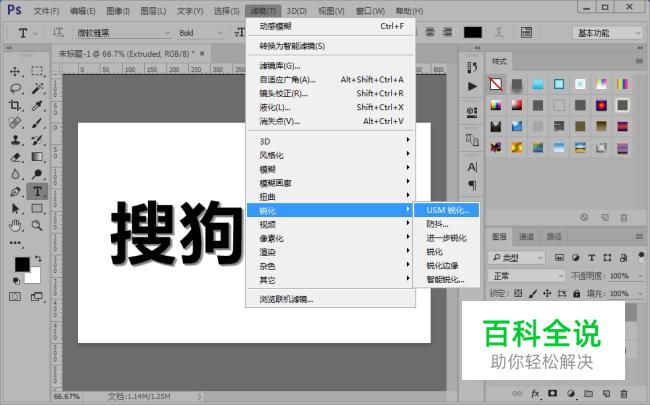Image resolution: width=650 pixels, height=405 pixels.
Task: Open the blend mode 正常 dropdown
Action: pos(526,276)
